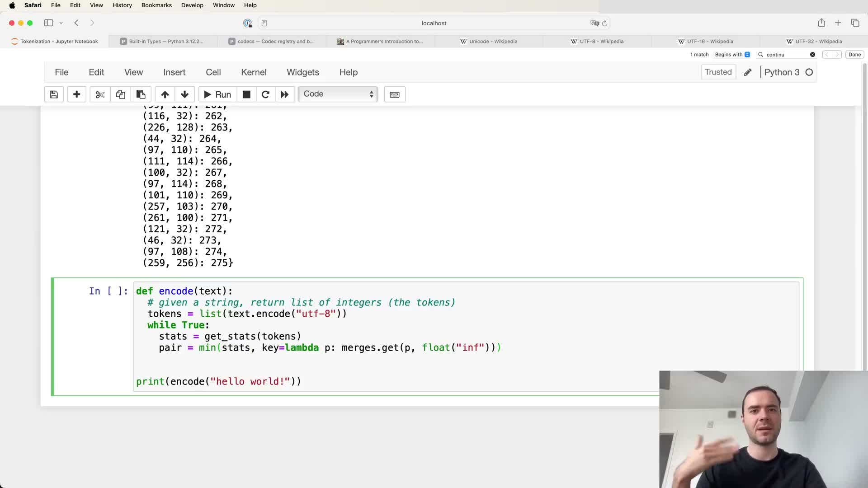The width and height of the screenshot is (868, 488).
Task: Expand the 'Begins with' find options dropdown
Action: click(x=732, y=55)
